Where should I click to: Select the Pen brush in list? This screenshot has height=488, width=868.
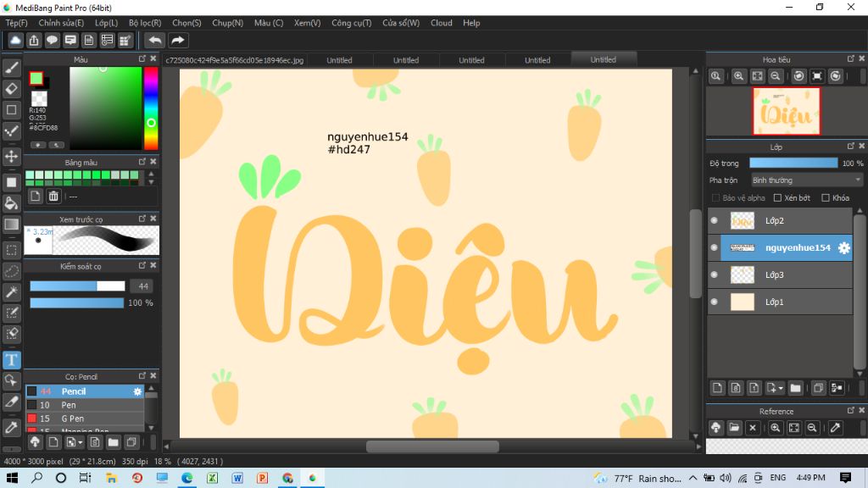coord(85,405)
